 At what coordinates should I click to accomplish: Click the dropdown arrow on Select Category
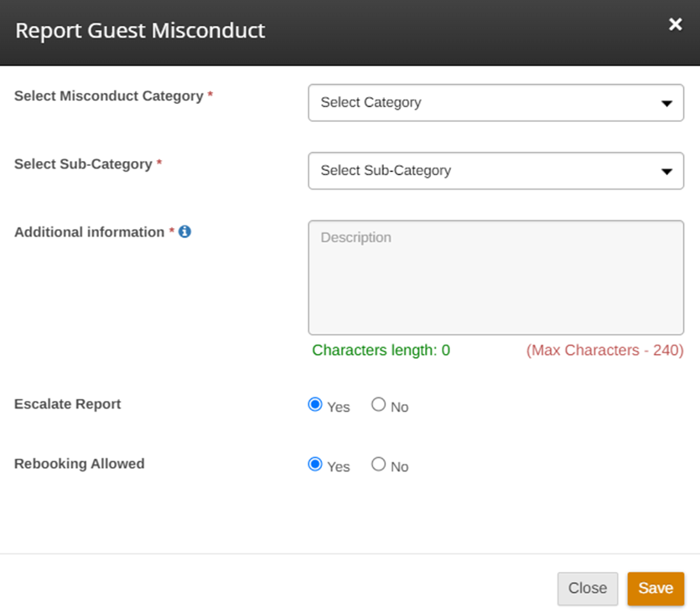pos(667,102)
